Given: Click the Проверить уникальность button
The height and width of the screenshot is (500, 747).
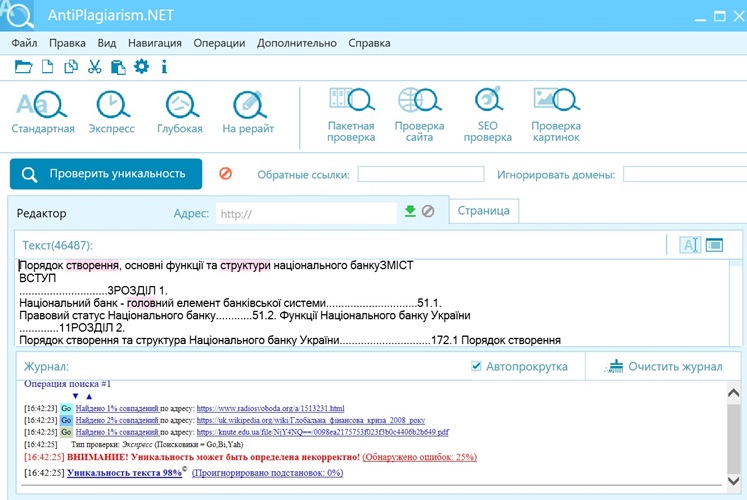Looking at the screenshot, I should pos(106,174).
